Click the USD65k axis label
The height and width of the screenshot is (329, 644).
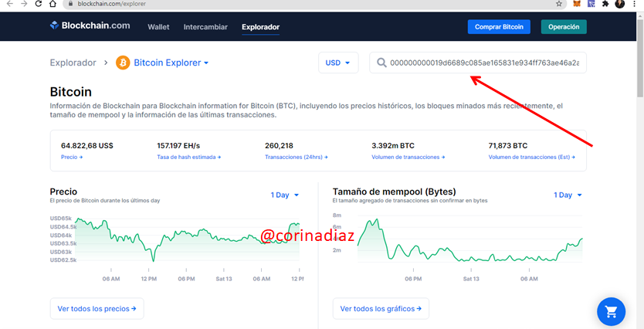click(61, 218)
